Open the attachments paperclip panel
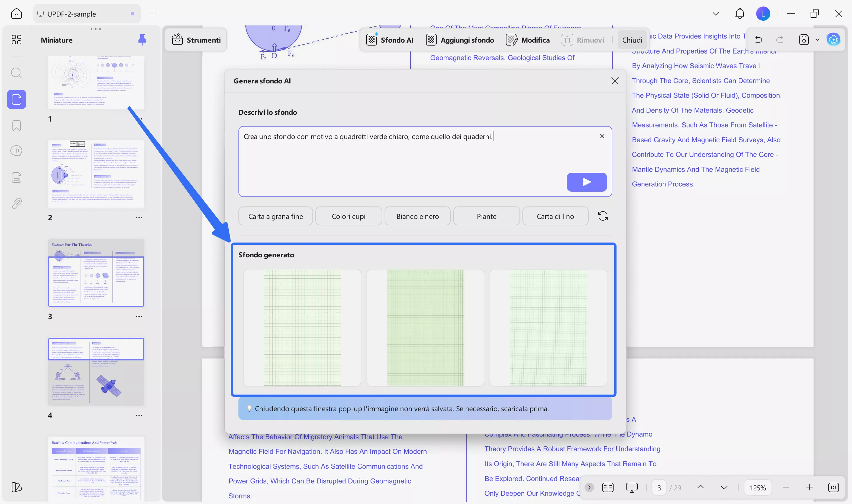The height and width of the screenshot is (504, 852). 16,203
